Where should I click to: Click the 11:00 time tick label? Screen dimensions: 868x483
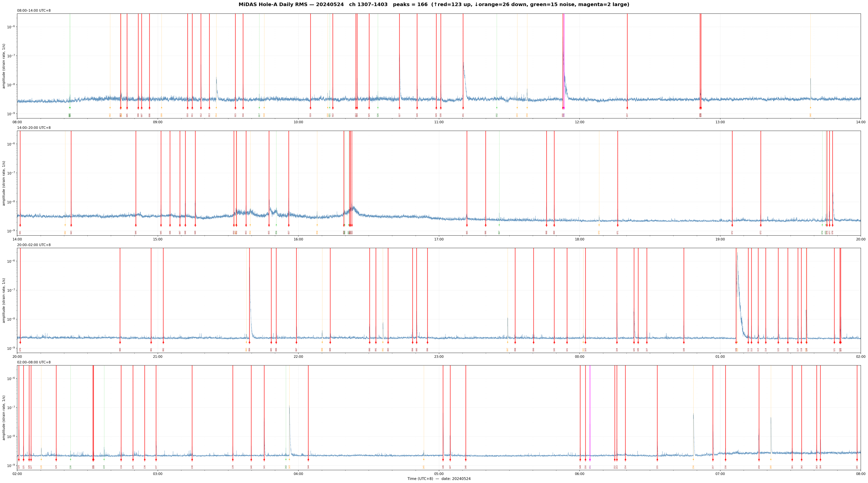tap(439, 122)
